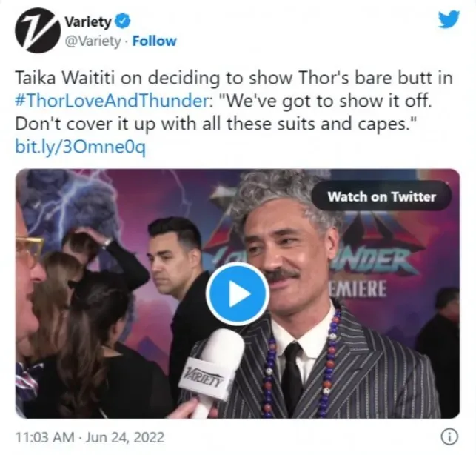Click the Watch on Twitter button
The image size is (476, 455).
pos(381,196)
